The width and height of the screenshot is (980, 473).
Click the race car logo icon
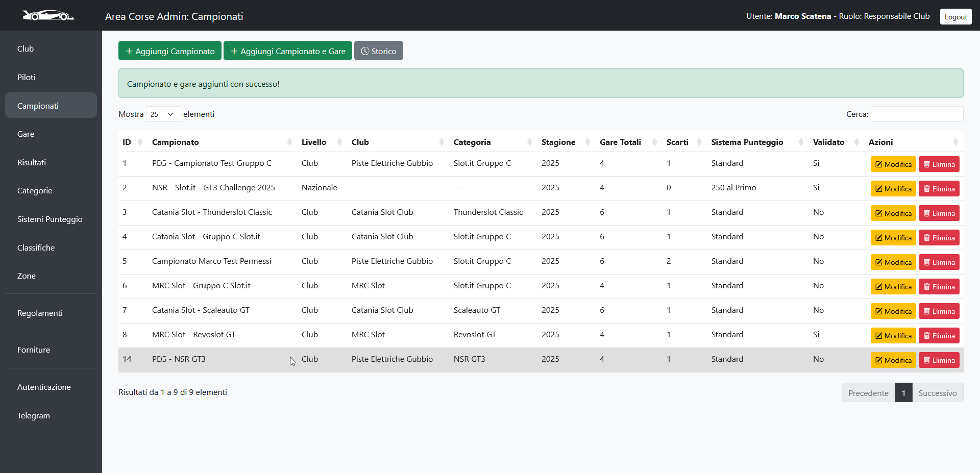point(48,16)
